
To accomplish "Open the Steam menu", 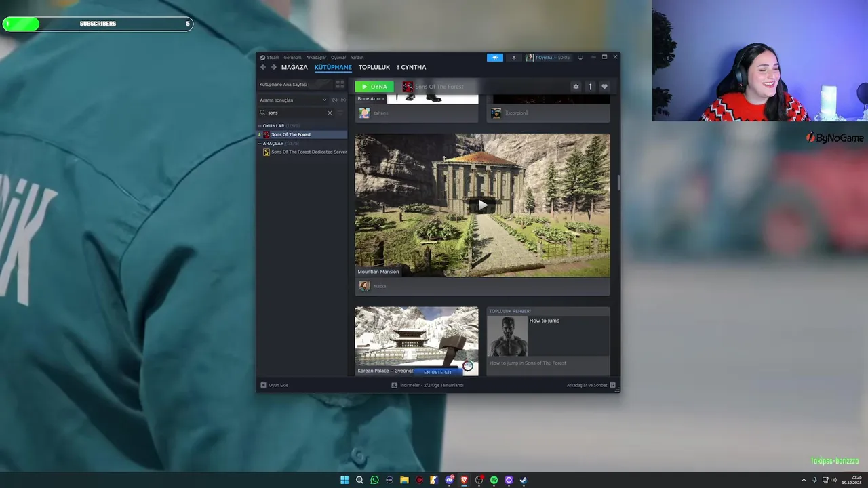I will (273, 58).
